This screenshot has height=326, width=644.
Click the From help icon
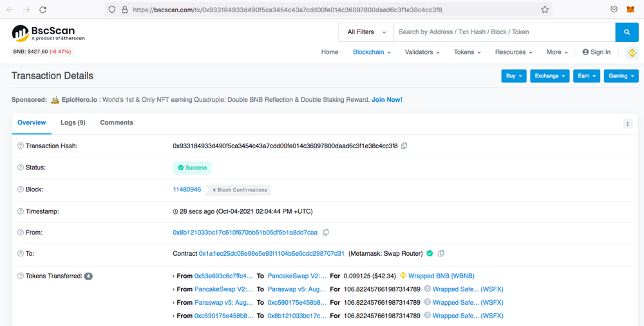point(21,233)
